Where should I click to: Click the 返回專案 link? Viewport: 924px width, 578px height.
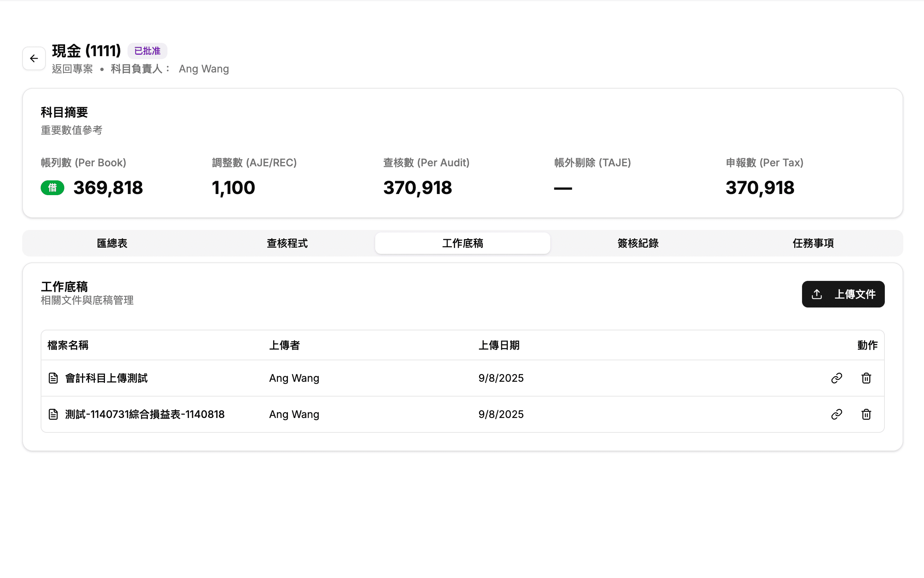[72, 69]
